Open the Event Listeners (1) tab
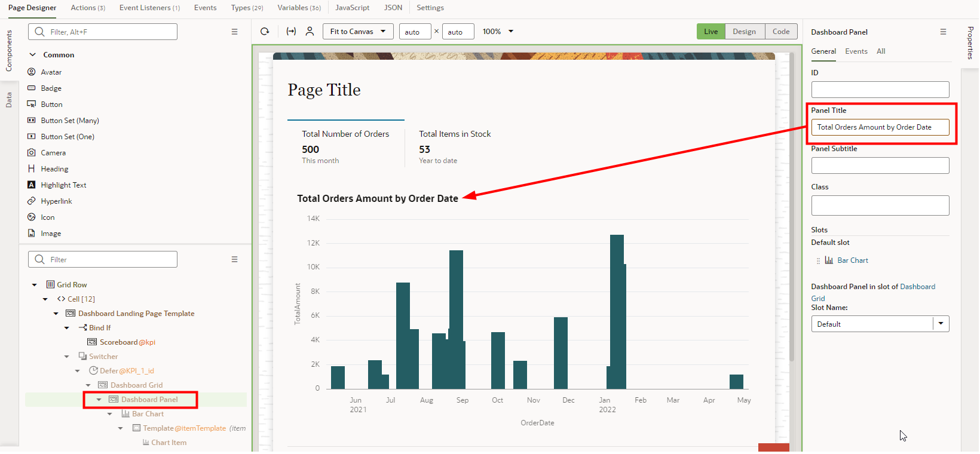 click(149, 8)
